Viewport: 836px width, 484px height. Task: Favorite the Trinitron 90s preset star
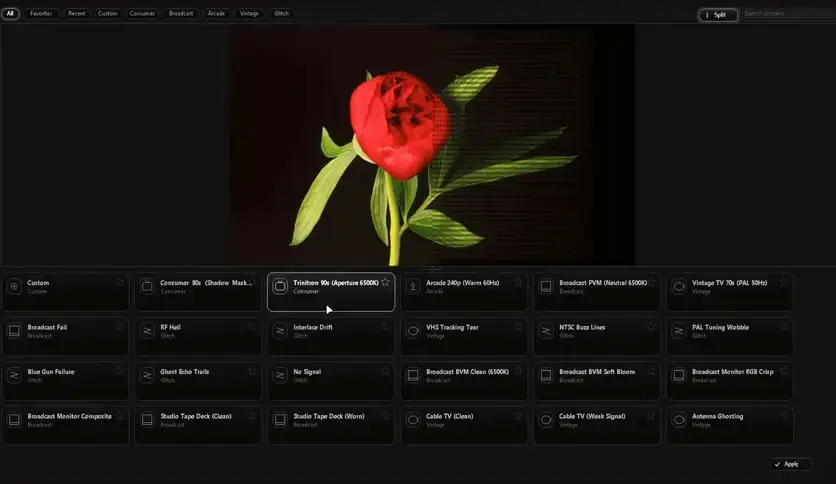pyautogui.click(x=385, y=282)
